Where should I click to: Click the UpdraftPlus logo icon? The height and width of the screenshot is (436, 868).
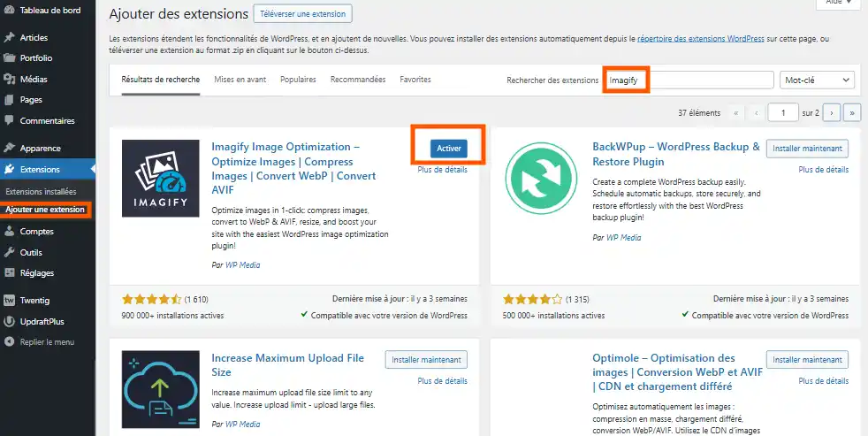(x=9, y=321)
